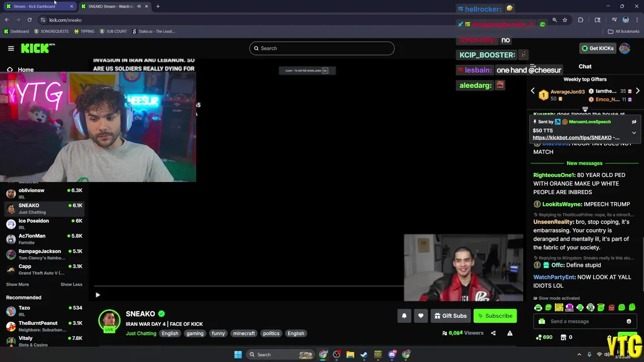Open the Kick hamburger sidebar menu

[11, 48]
